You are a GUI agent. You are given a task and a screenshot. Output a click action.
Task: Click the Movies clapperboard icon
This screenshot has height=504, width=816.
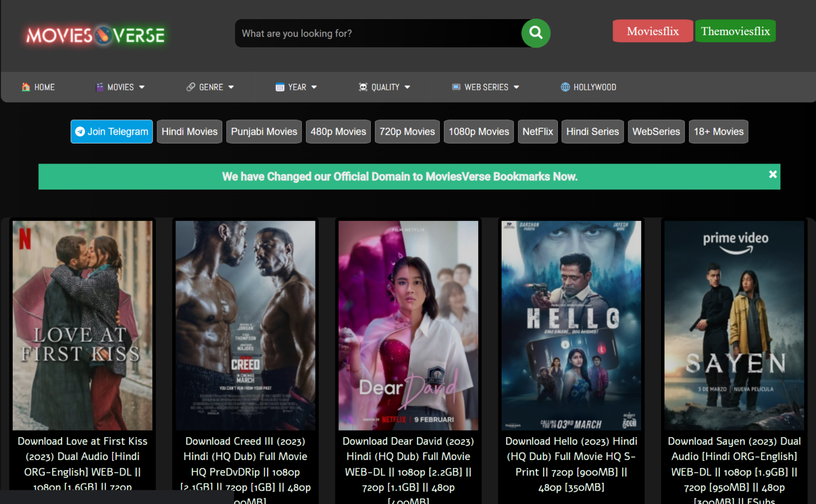[x=99, y=87]
